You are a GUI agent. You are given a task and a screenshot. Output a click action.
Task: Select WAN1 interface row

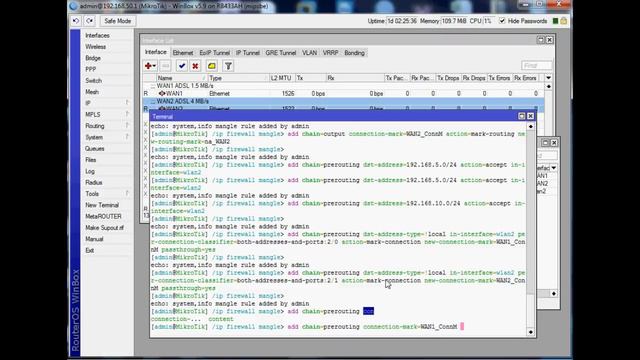coord(343,93)
